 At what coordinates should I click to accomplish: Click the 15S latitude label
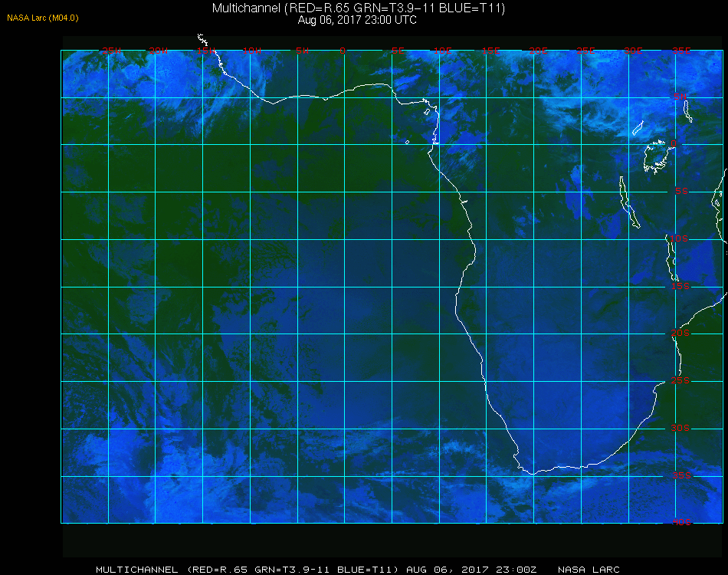680,286
